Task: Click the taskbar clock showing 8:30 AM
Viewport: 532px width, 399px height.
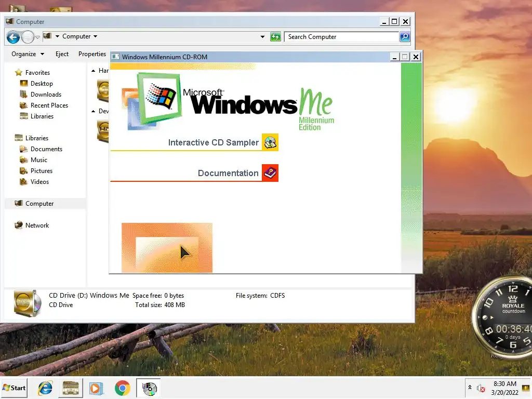Action: [x=505, y=388]
